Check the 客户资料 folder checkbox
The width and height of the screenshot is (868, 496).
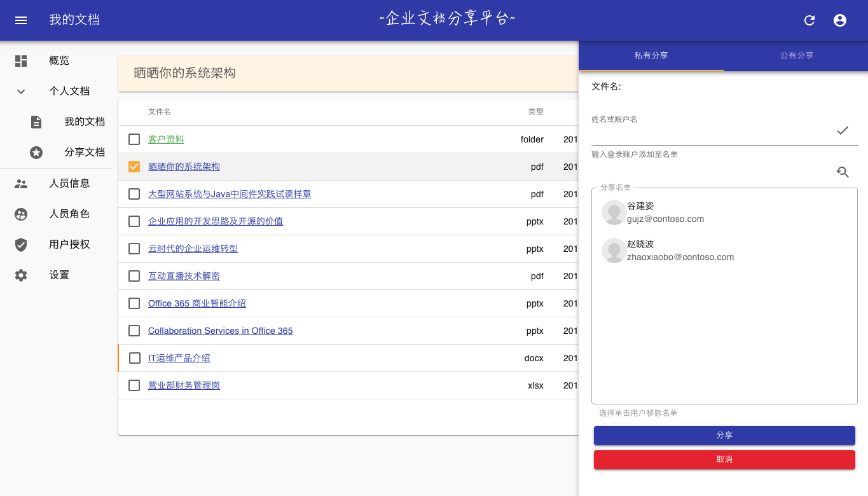point(134,139)
